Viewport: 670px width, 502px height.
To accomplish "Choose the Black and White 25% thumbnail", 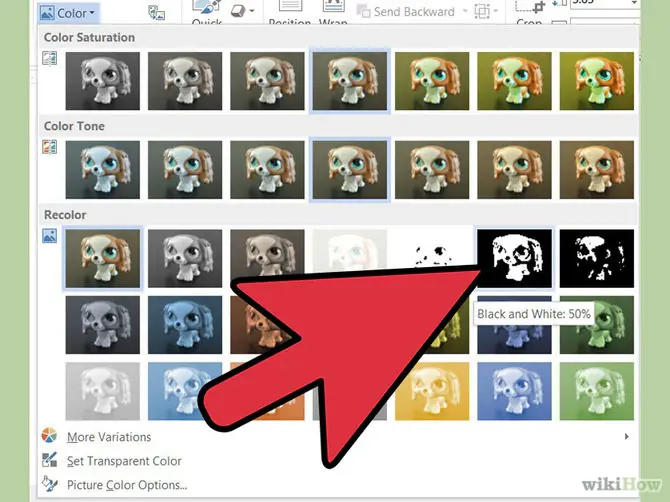I will tap(432, 250).
